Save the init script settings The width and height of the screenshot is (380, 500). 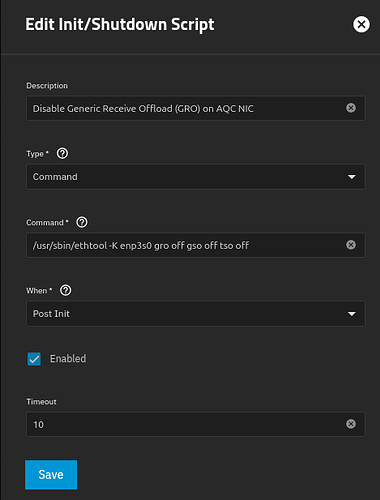pos(51,475)
